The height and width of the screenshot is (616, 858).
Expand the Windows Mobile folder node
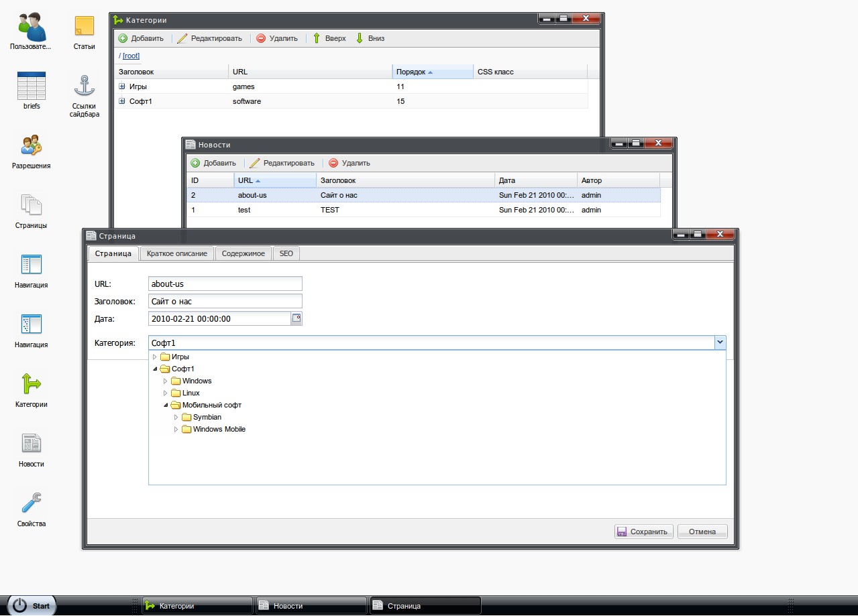(x=176, y=429)
